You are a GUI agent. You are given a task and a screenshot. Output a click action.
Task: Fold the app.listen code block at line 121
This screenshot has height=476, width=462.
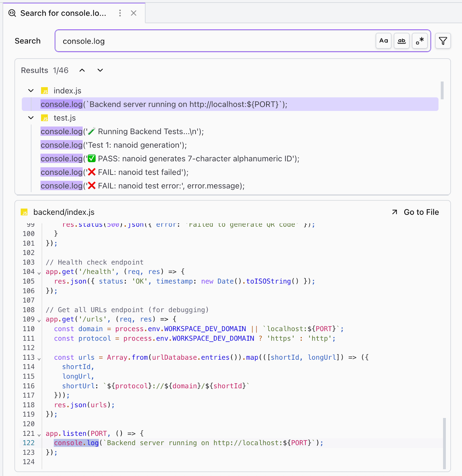(39, 435)
